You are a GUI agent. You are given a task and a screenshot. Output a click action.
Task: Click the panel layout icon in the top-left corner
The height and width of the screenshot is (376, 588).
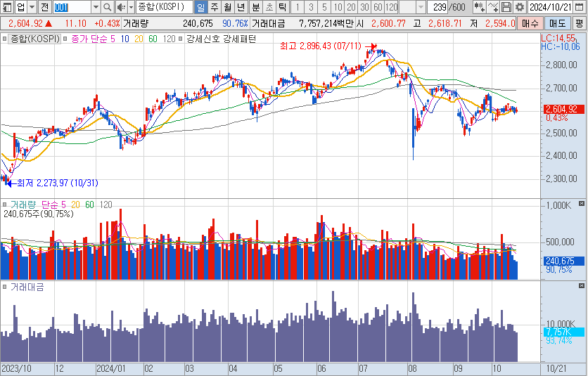(7, 7)
